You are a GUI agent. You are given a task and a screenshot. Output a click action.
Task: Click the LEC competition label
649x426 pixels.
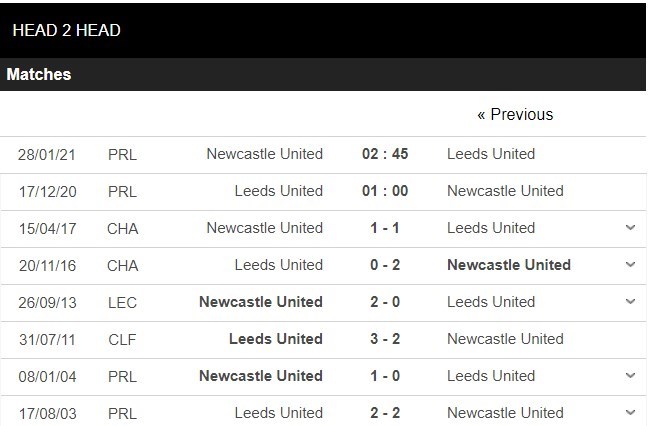[x=122, y=302]
